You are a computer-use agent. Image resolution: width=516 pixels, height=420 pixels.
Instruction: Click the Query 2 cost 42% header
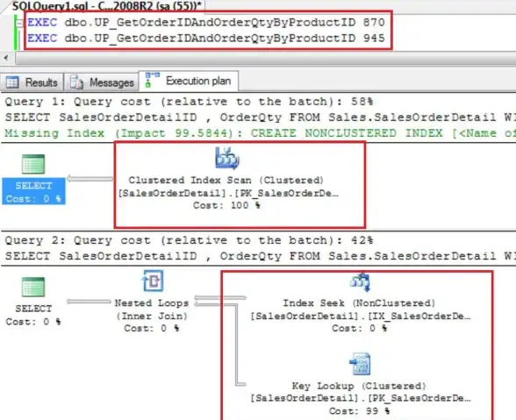(x=189, y=240)
